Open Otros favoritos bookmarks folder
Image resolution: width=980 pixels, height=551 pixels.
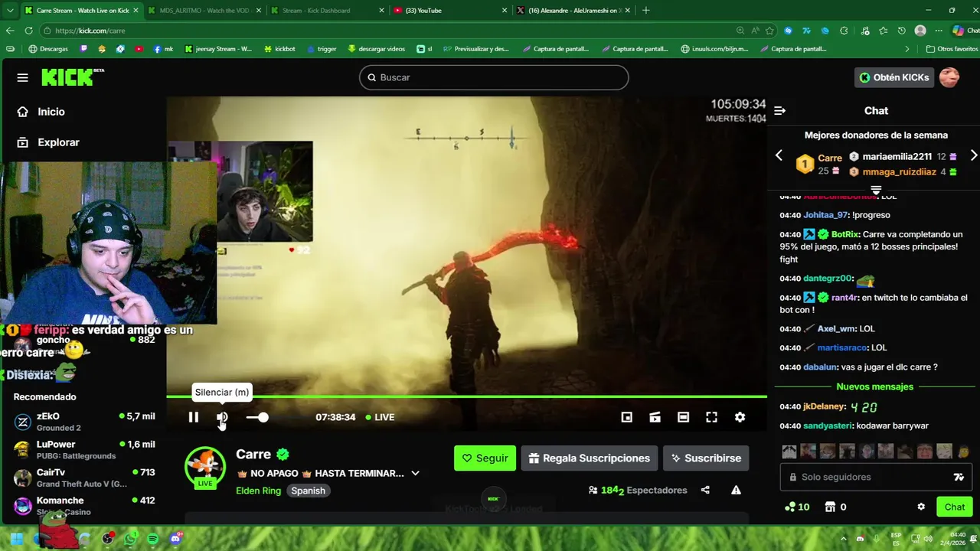952,49
